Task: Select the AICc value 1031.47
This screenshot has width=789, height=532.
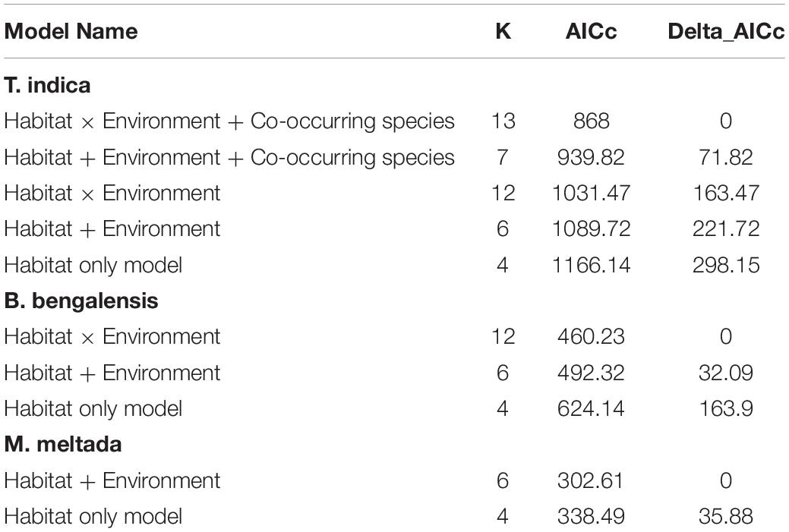Action: (592, 193)
